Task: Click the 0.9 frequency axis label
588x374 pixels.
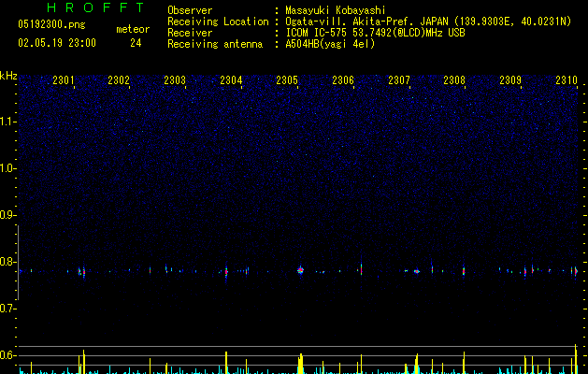Action: pos(7,215)
